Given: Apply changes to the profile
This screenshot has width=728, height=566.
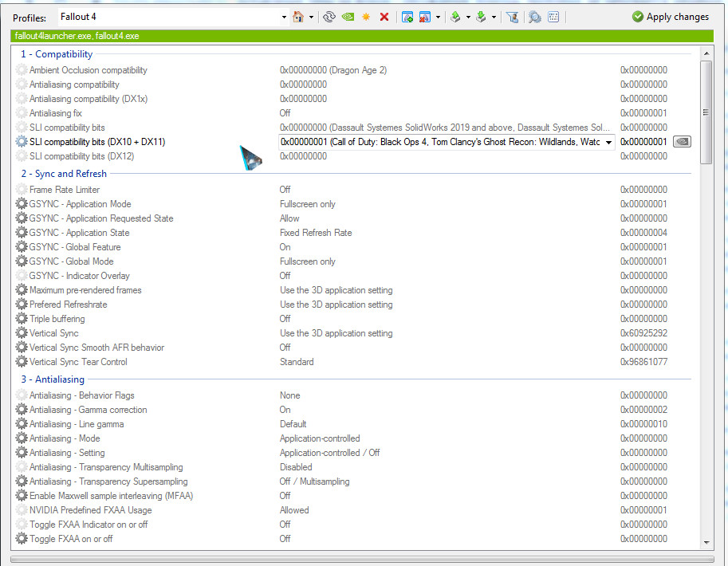Looking at the screenshot, I should (x=671, y=17).
